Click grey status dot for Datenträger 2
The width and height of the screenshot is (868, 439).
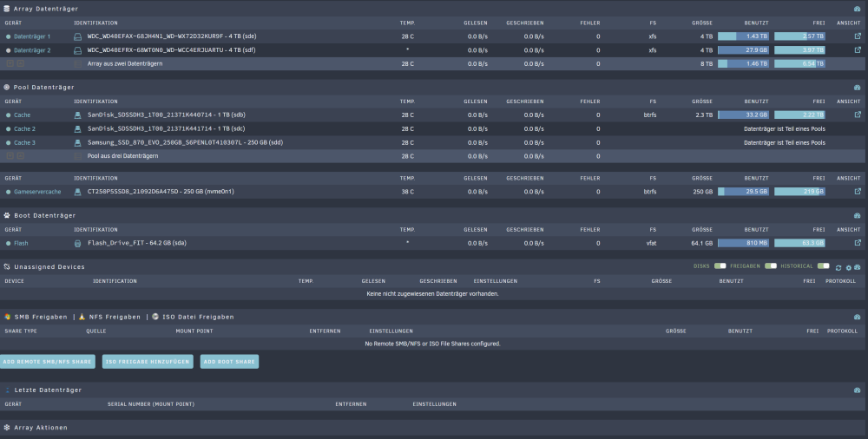coord(9,50)
